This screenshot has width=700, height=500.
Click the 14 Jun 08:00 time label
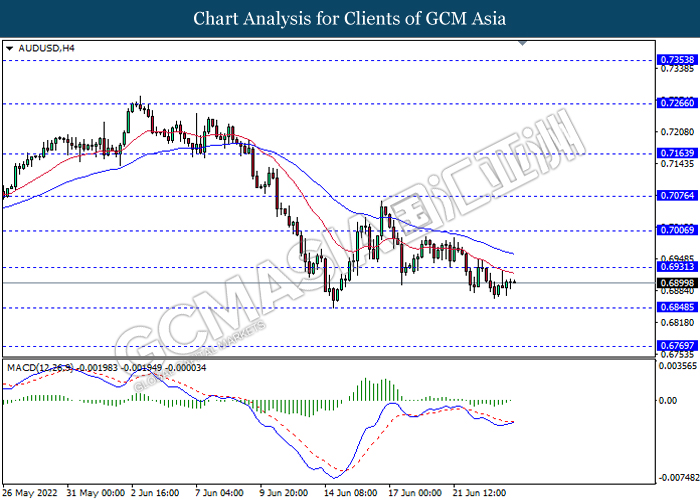point(351,493)
